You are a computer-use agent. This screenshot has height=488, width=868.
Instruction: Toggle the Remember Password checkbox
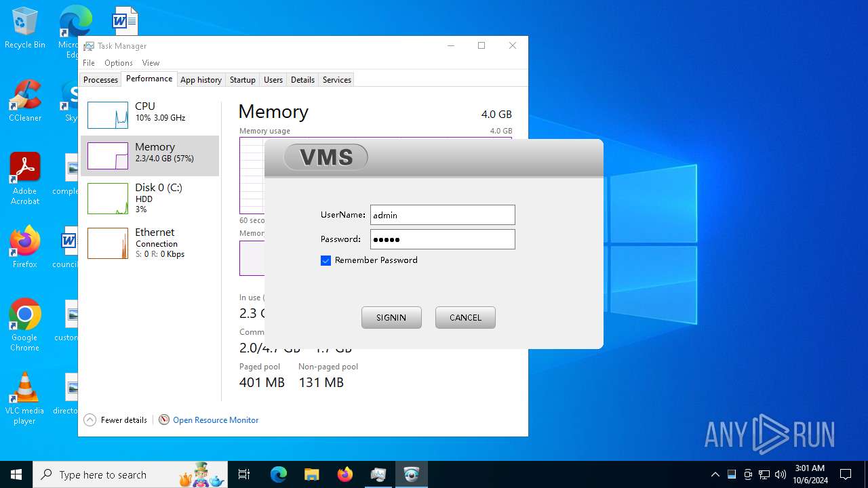(325, 260)
